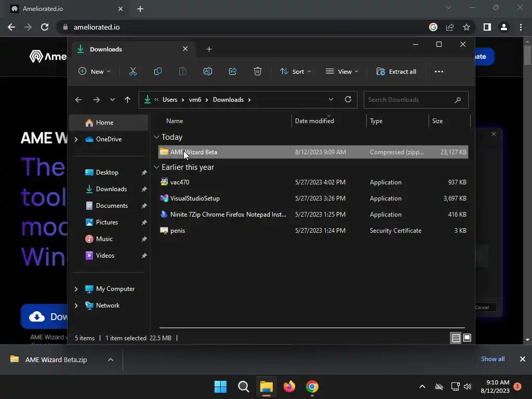Open the See more (three dots) menu

438,72
